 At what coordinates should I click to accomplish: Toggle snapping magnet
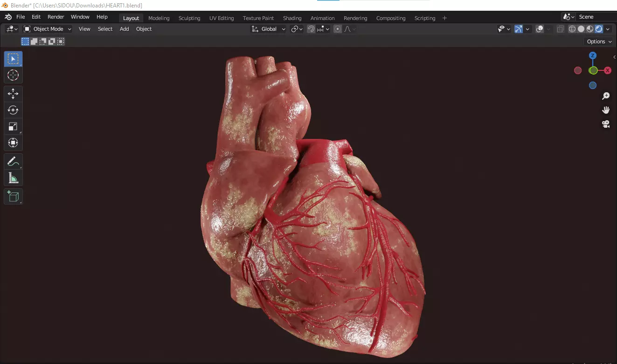[311, 29]
